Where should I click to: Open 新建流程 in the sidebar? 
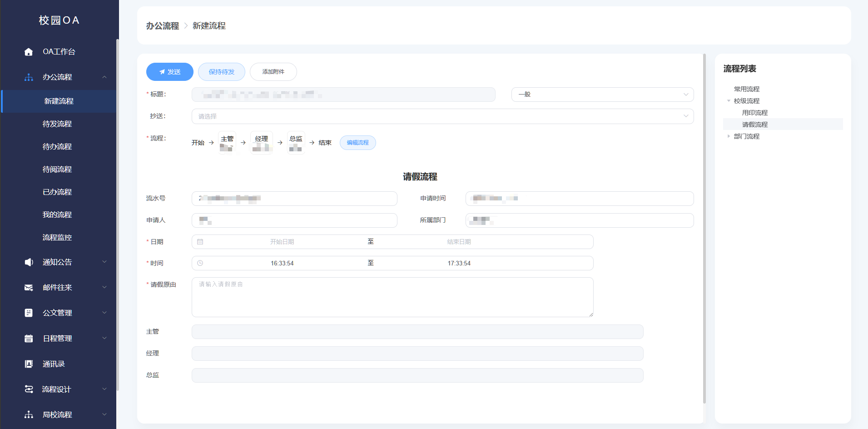[x=59, y=101]
